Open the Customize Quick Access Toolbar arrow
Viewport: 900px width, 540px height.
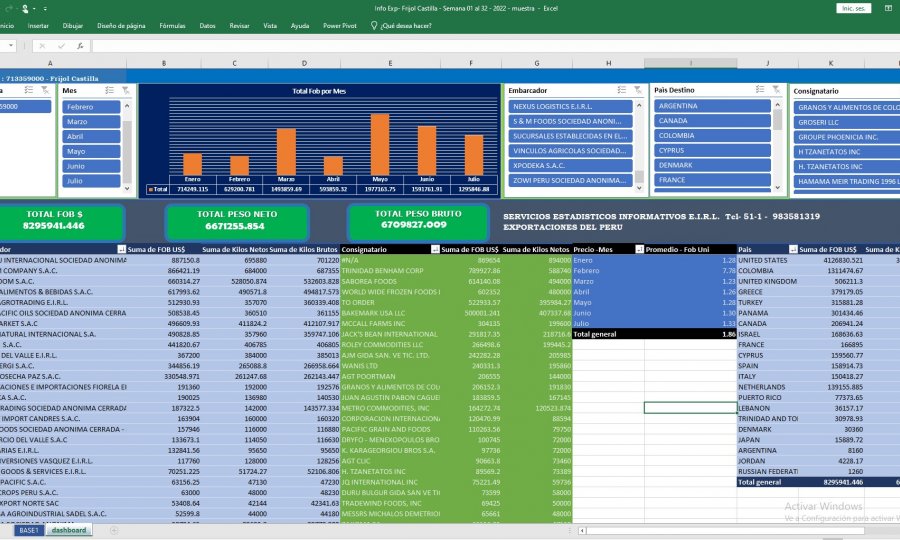pyautogui.click(x=45, y=9)
